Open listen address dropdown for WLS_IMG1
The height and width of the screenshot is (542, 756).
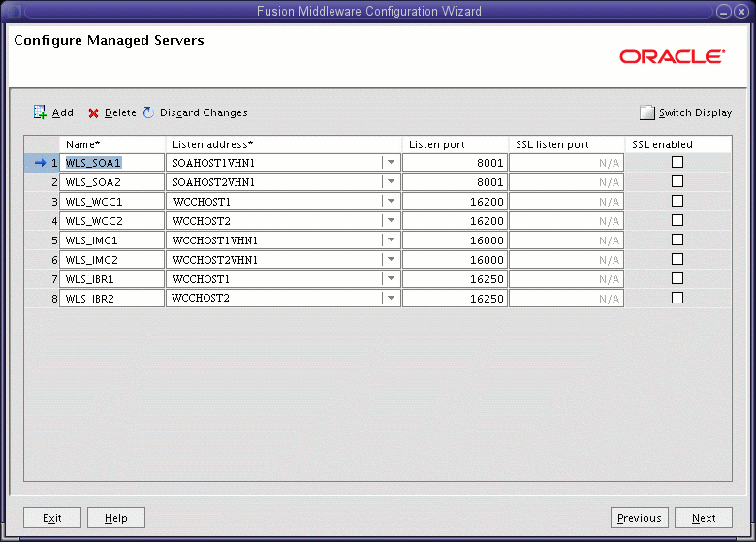coord(391,240)
